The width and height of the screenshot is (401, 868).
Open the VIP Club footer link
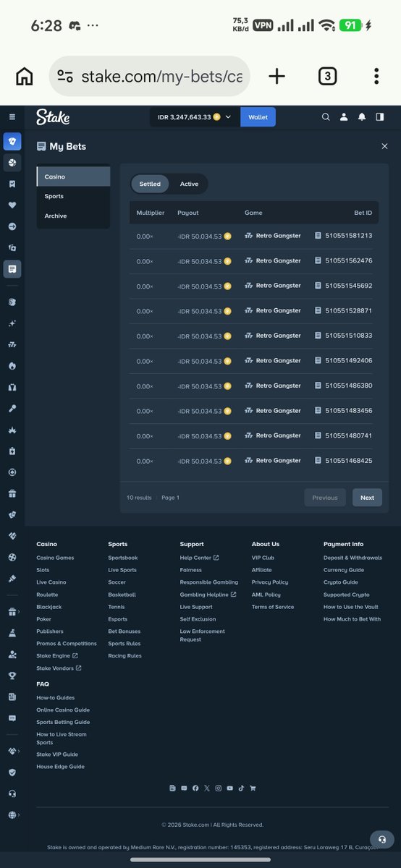(263, 558)
